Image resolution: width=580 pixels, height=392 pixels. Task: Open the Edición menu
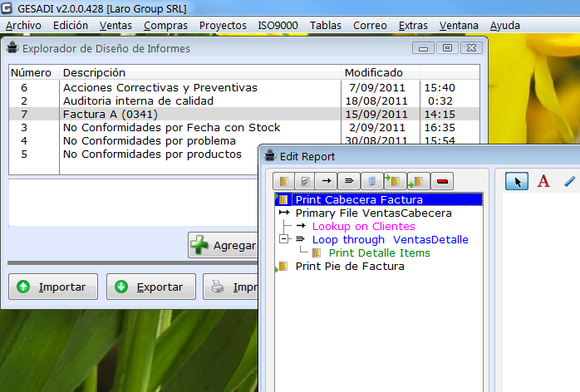[x=71, y=26]
